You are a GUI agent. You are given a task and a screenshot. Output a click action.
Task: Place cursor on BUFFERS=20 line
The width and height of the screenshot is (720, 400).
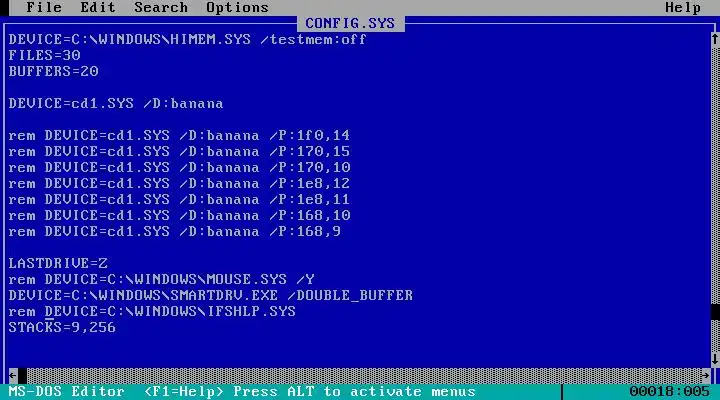(53, 71)
